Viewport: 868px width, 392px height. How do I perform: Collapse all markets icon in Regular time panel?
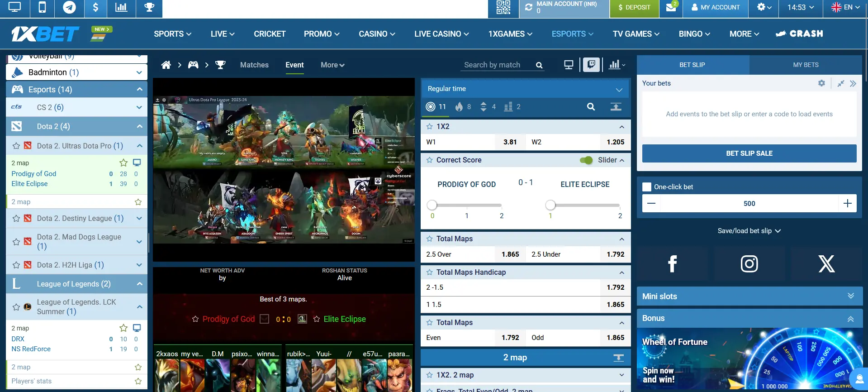(x=616, y=107)
